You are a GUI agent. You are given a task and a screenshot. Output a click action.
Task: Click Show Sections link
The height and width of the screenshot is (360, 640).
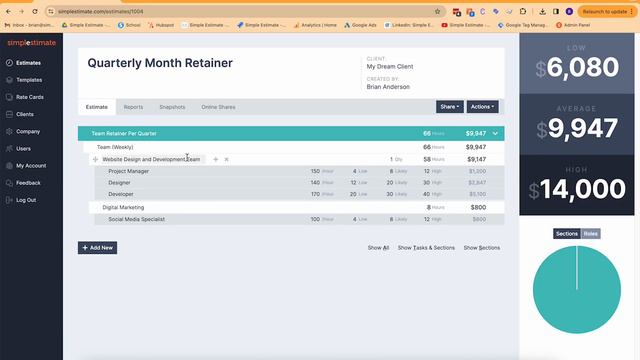coord(482,248)
